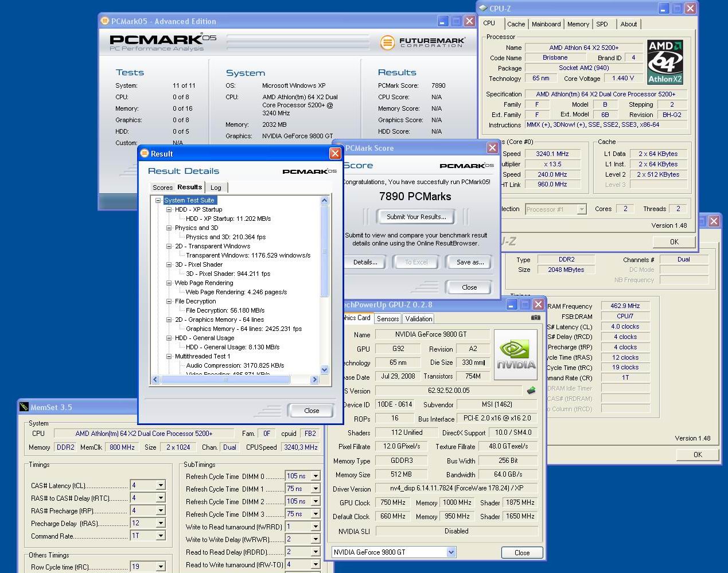Click Close button in PCMark Score dialog
The height and width of the screenshot is (573, 728).
tap(469, 287)
